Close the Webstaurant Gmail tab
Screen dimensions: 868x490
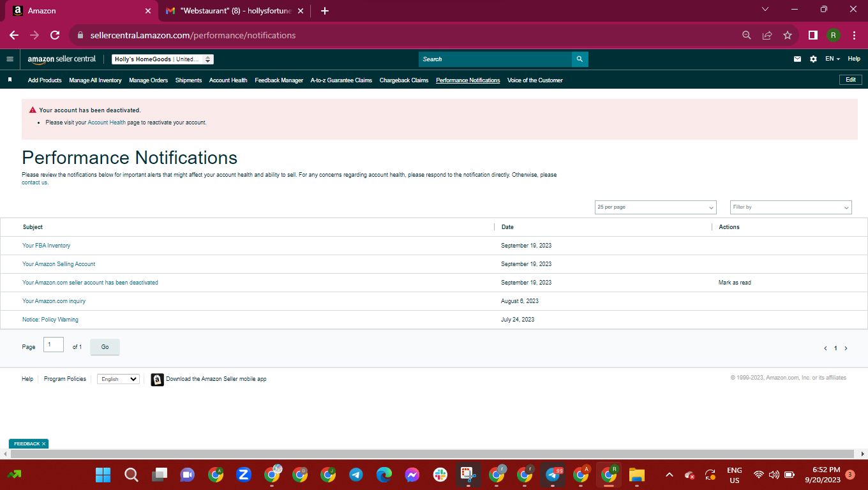pos(301,11)
